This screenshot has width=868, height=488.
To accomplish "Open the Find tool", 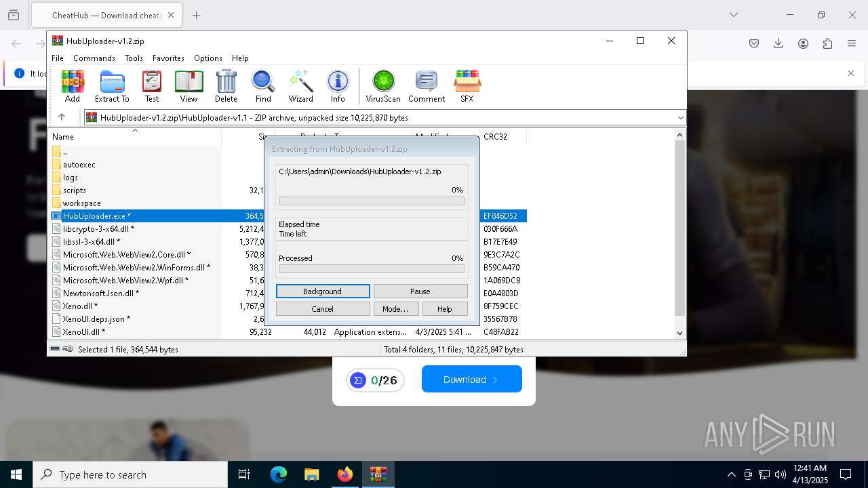I will (x=263, y=86).
